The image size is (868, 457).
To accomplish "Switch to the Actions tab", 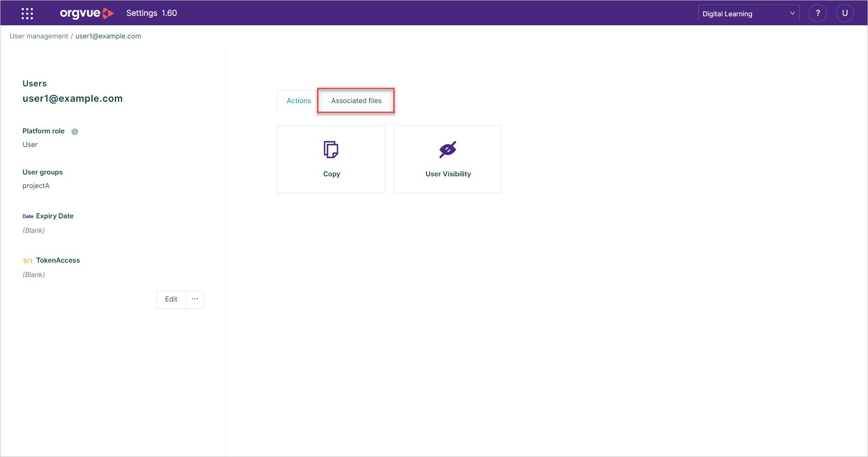I will pos(299,101).
